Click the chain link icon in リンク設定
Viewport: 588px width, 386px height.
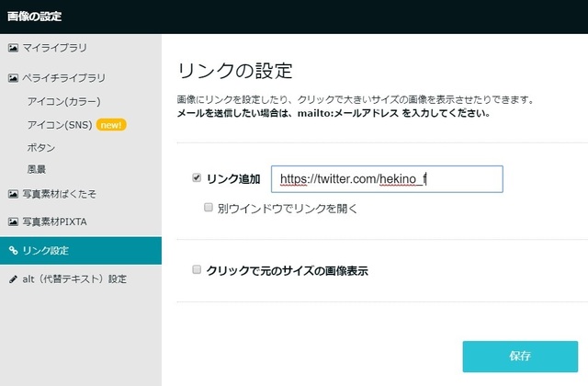tap(13, 250)
